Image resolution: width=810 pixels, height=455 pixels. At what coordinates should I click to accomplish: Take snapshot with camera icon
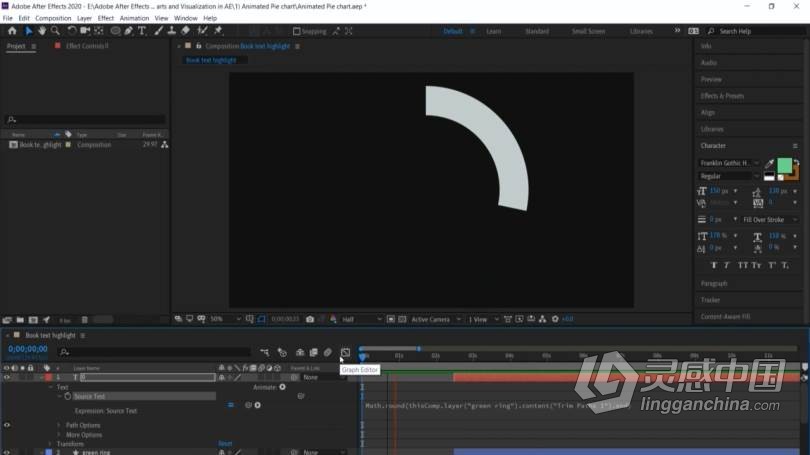(310, 319)
